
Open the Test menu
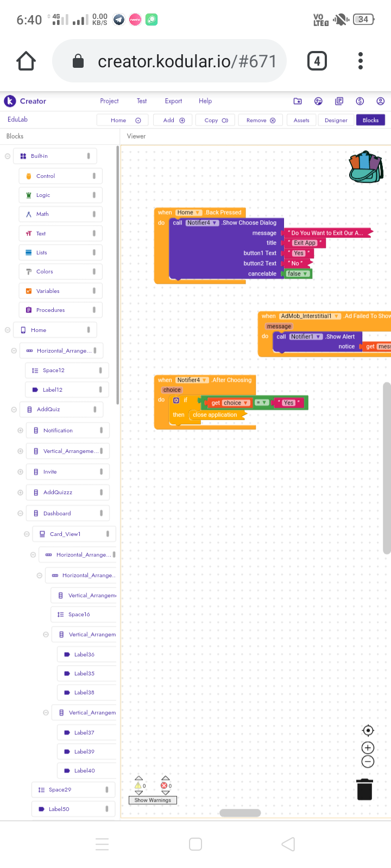click(x=142, y=101)
